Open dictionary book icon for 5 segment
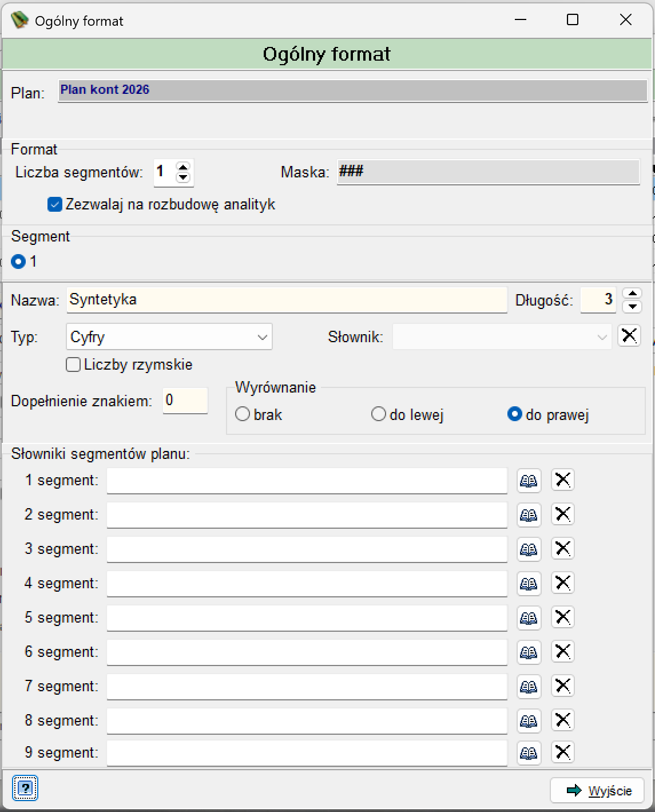The image size is (655, 812). (529, 617)
